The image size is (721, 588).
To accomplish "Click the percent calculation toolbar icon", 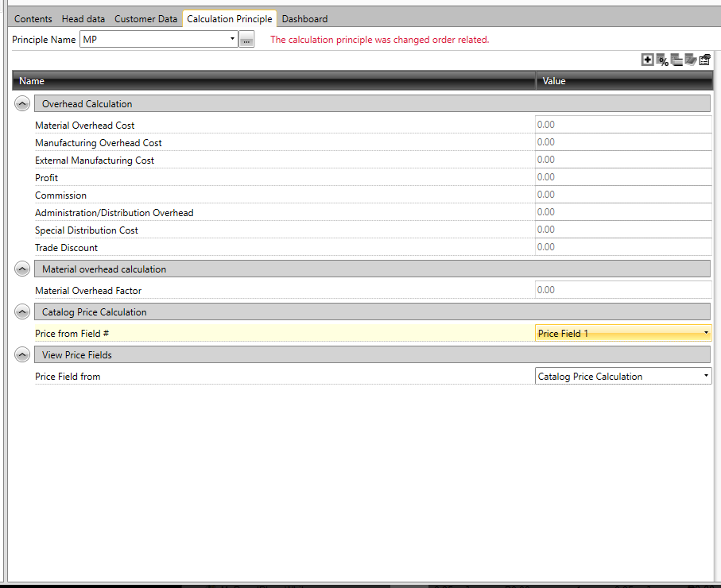I will click(x=662, y=60).
